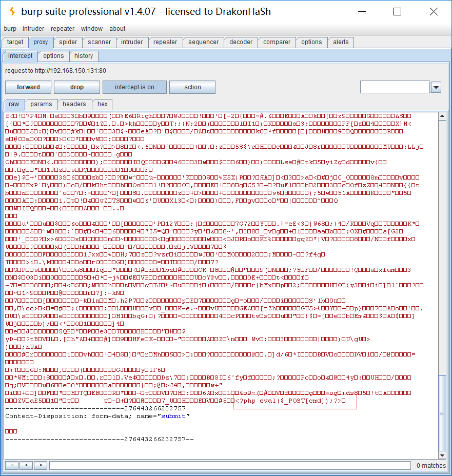Click the next match arrow button
Screen dimensions: 452x476
tap(41, 465)
